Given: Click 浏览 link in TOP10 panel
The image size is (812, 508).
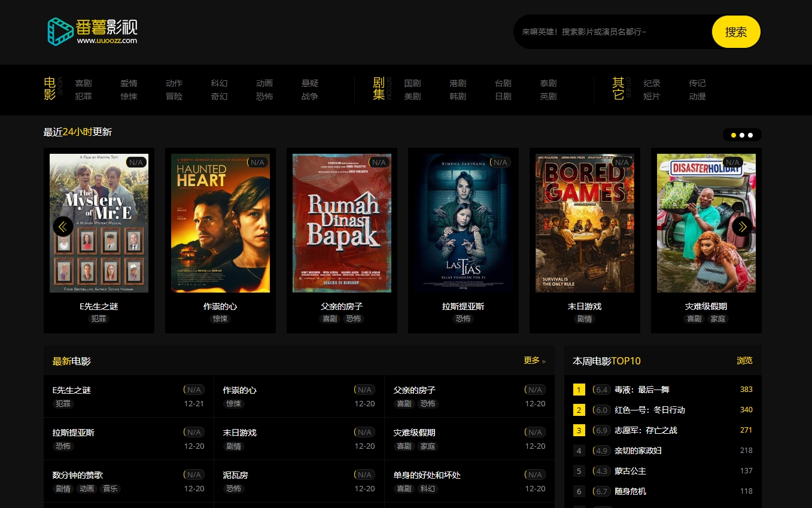Looking at the screenshot, I should [x=744, y=361].
